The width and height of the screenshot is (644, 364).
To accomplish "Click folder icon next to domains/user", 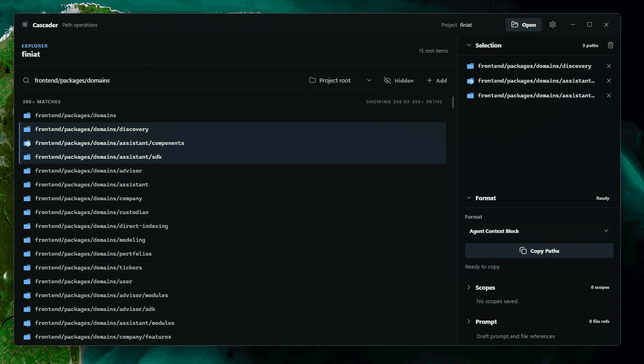I will 27,281.
